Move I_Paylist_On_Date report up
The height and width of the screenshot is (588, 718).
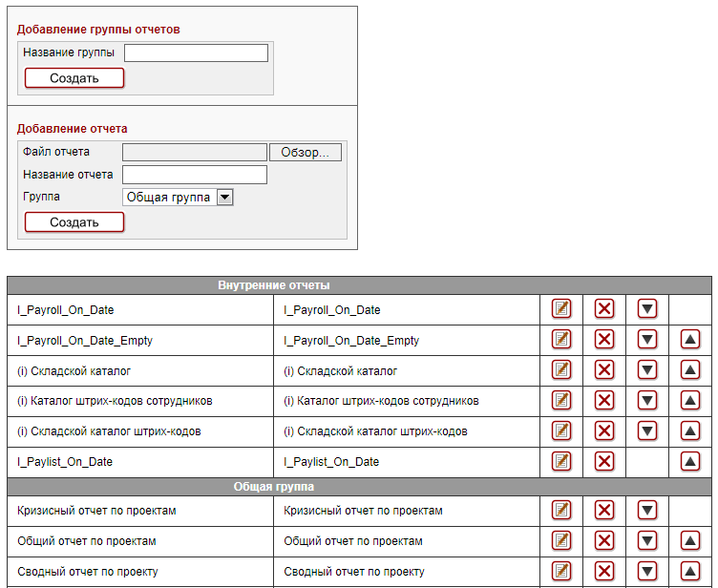coord(690,462)
